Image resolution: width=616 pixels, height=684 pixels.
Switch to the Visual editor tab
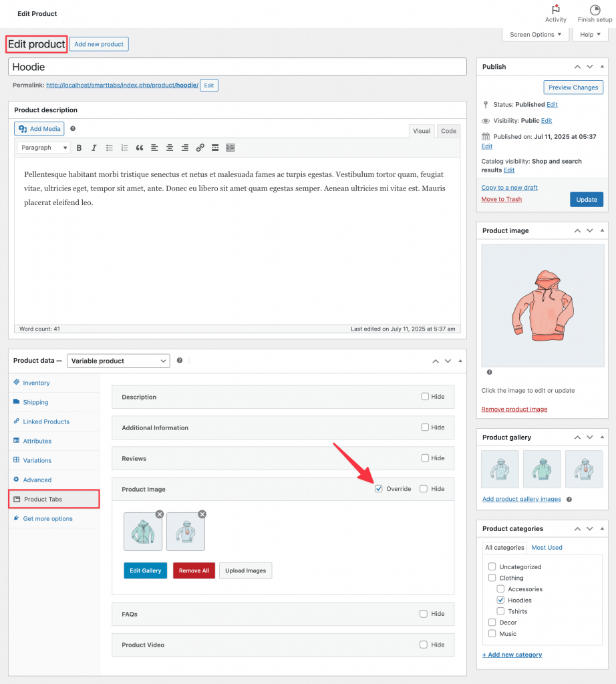click(422, 131)
